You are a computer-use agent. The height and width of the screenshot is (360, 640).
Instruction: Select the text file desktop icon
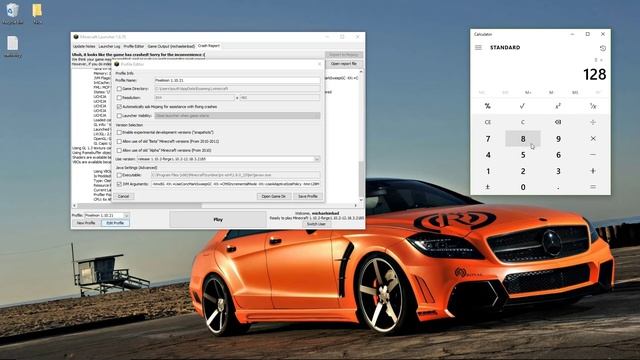13,47
